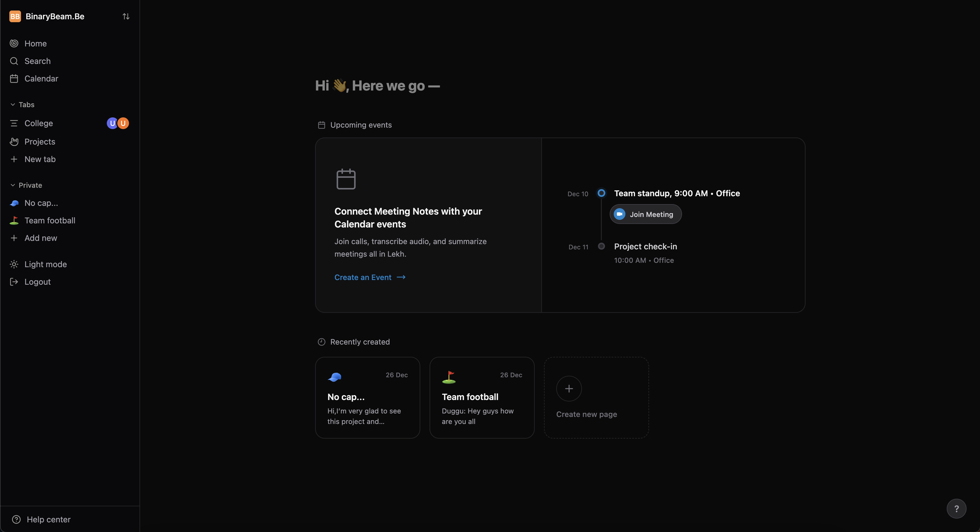Click the golf flag icon on Team football card
This screenshot has height=532, width=980.
coord(449,377)
